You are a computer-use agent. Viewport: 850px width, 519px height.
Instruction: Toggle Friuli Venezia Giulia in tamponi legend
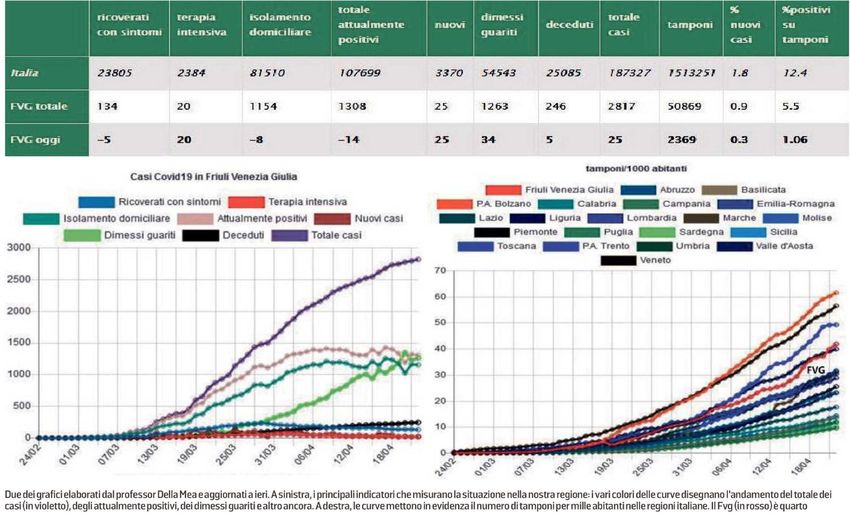(x=505, y=190)
